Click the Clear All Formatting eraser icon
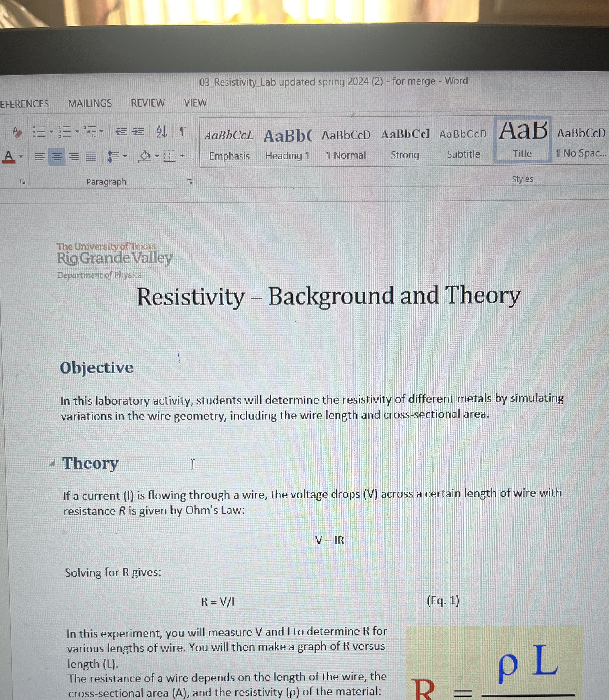This screenshot has height=700, width=609. pyautogui.click(x=17, y=132)
